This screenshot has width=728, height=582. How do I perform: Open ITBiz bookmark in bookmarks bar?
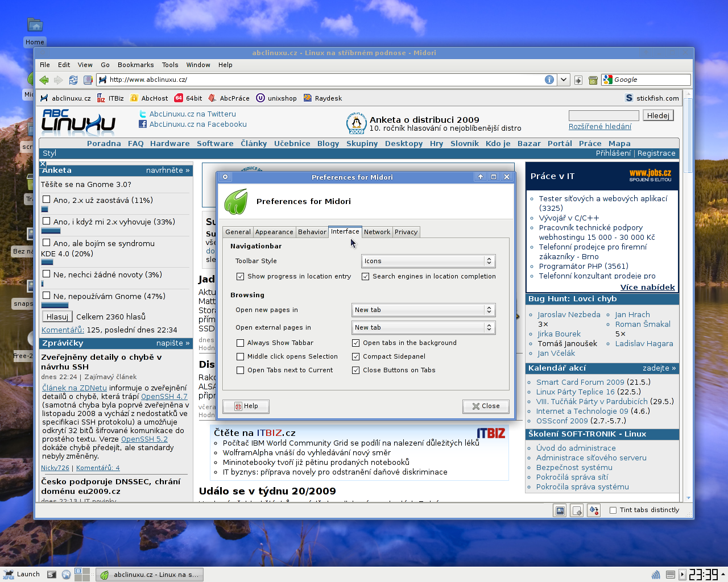pos(110,98)
